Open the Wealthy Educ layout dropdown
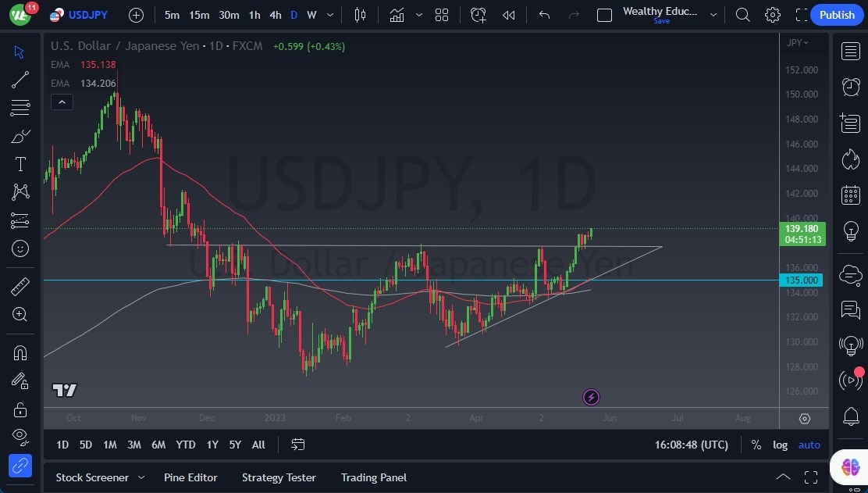Screen dimensions: 868x493 pos(713,15)
